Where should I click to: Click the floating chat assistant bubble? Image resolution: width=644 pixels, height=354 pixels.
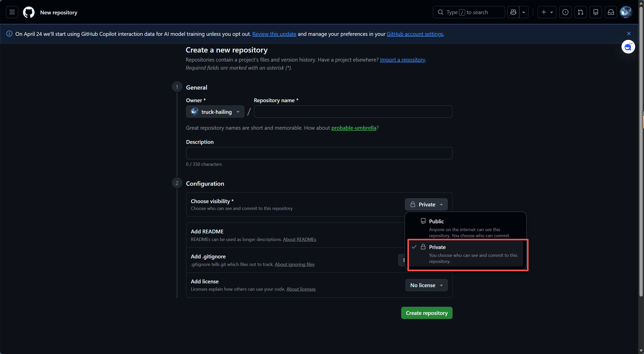[x=628, y=47]
